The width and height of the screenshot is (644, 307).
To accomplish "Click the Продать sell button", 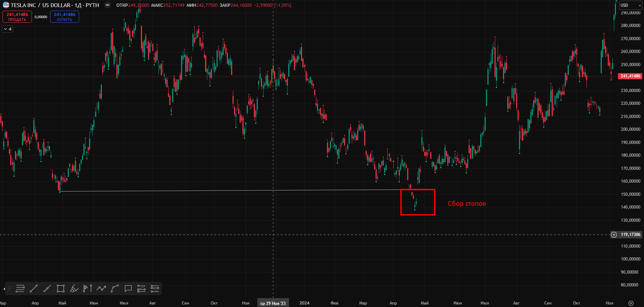I will point(17,17).
